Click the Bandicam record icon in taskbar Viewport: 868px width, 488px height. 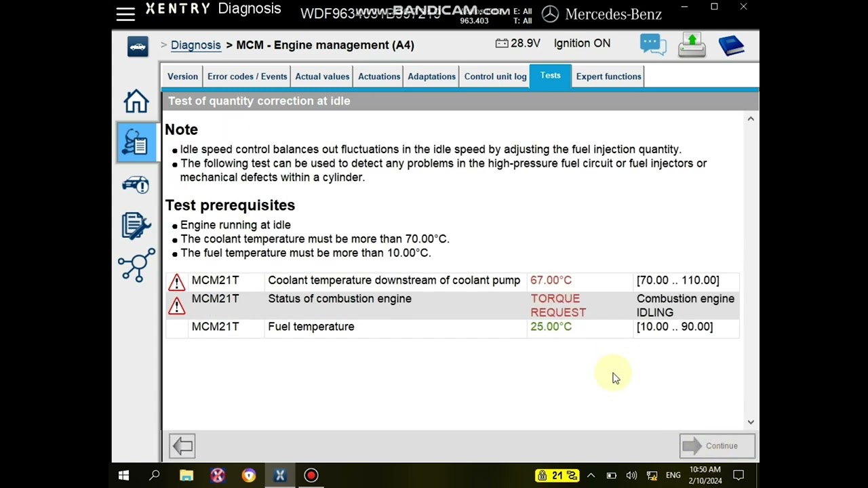click(311, 476)
